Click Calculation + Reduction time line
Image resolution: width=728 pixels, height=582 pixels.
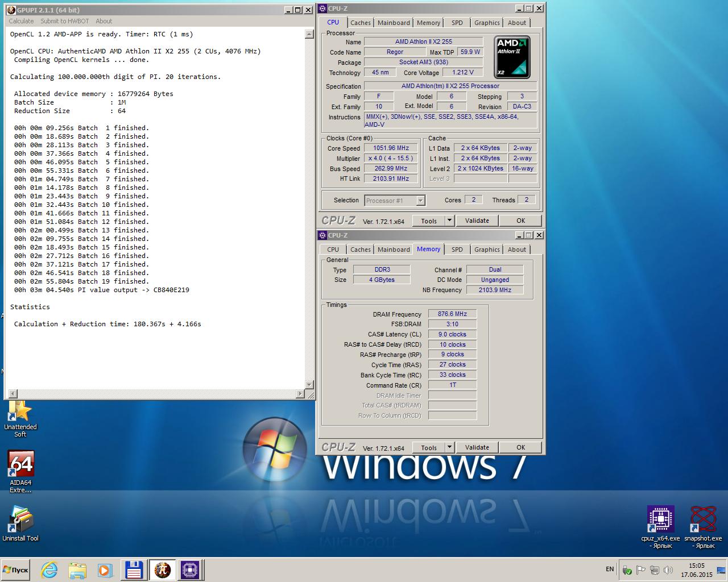[x=107, y=324]
